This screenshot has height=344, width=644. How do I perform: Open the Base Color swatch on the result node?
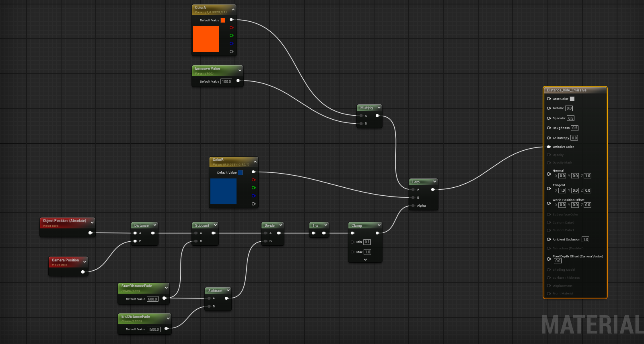(572, 99)
